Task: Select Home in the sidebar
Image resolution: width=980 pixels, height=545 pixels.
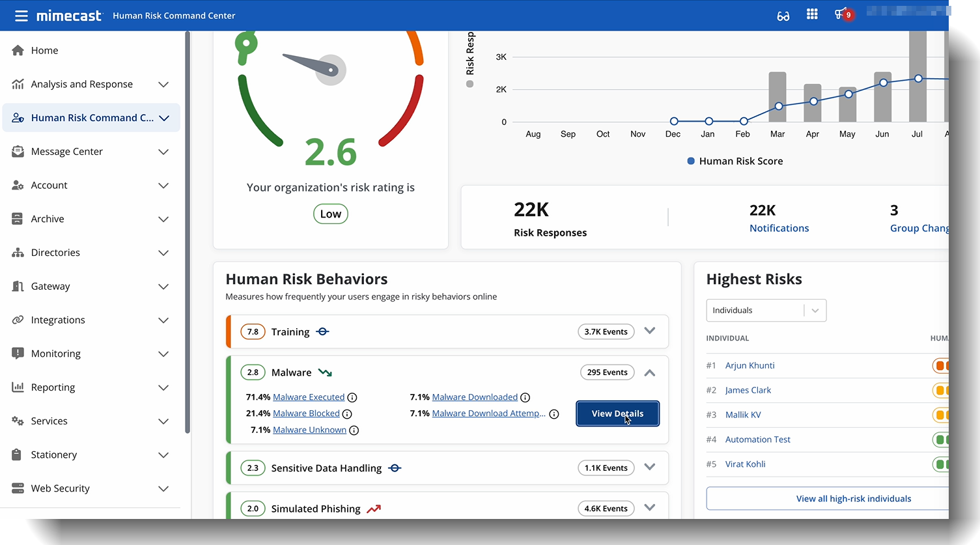Action: [44, 50]
